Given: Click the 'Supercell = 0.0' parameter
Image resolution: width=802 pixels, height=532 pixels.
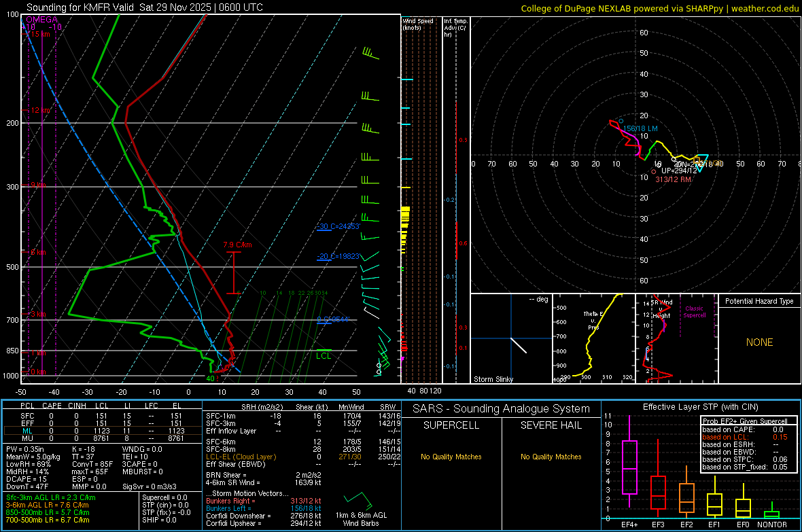Looking at the screenshot, I should pyautogui.click(x=164, y=497).
